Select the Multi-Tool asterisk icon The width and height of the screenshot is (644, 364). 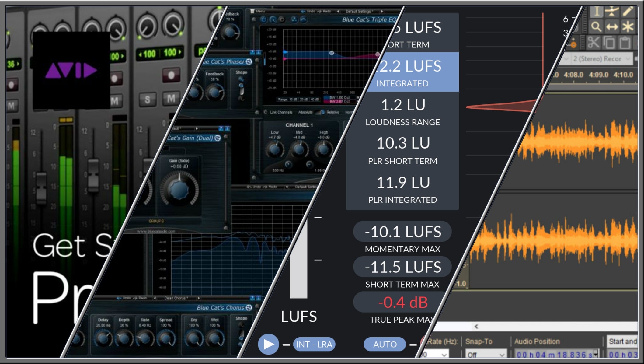pyautogui.click(x=627, y=27)
